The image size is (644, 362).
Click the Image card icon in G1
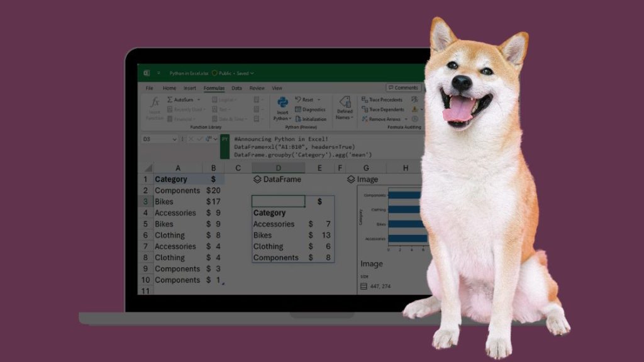coord(351,179)
